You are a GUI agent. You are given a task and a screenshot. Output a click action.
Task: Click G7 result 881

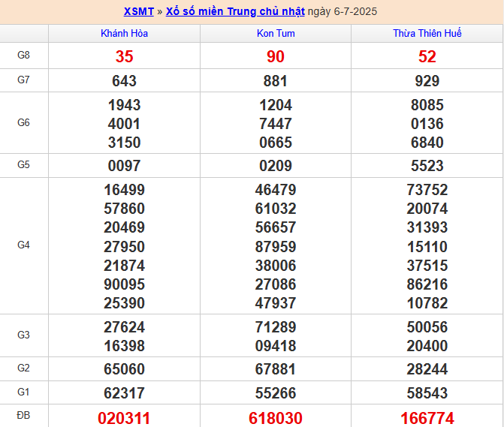pos(276,81)
